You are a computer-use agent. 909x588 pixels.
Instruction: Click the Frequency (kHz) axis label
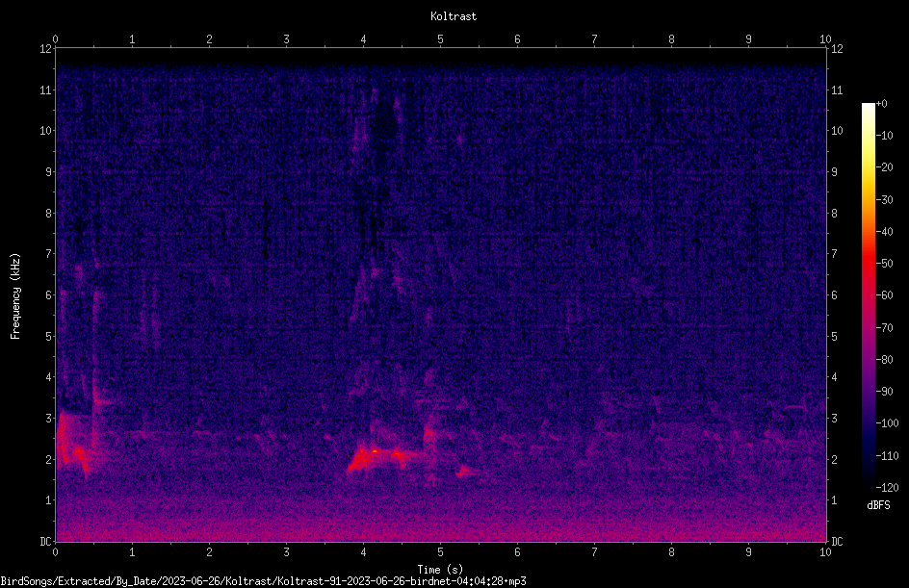15,296
